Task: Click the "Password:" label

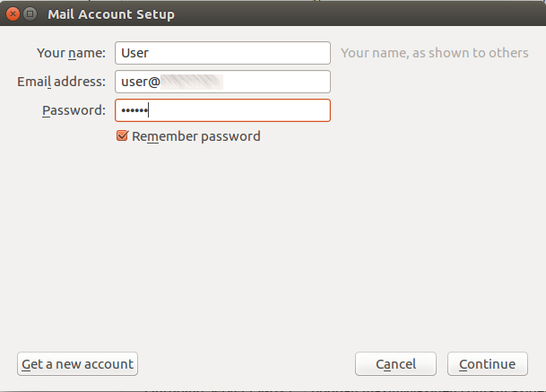Action: [x=74, y=110]
